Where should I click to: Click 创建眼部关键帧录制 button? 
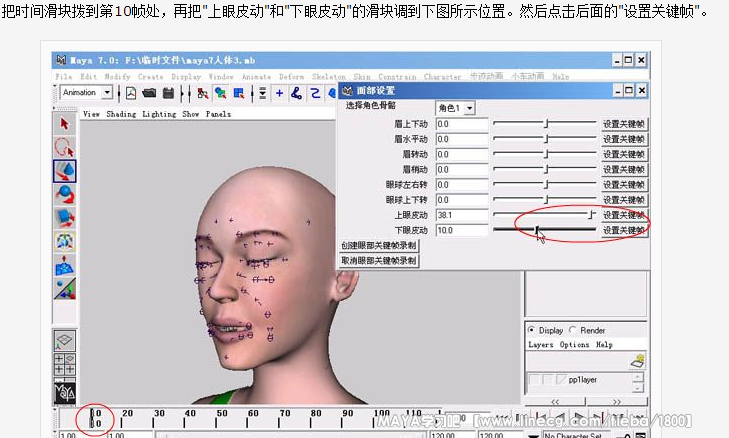pos(378,246)
